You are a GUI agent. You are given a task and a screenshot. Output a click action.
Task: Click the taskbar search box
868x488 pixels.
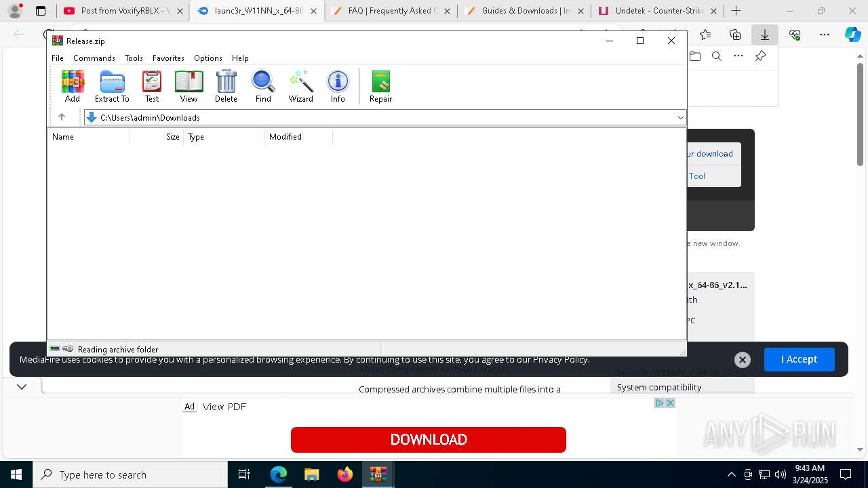[130, 474]
